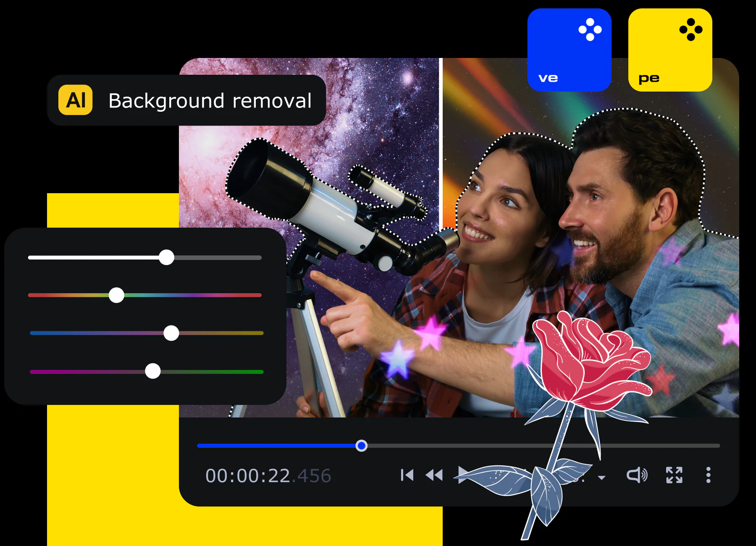Click the magenta-to-green tint slider handle
This screenshot has width=756, height=546.
pos(152,371)
